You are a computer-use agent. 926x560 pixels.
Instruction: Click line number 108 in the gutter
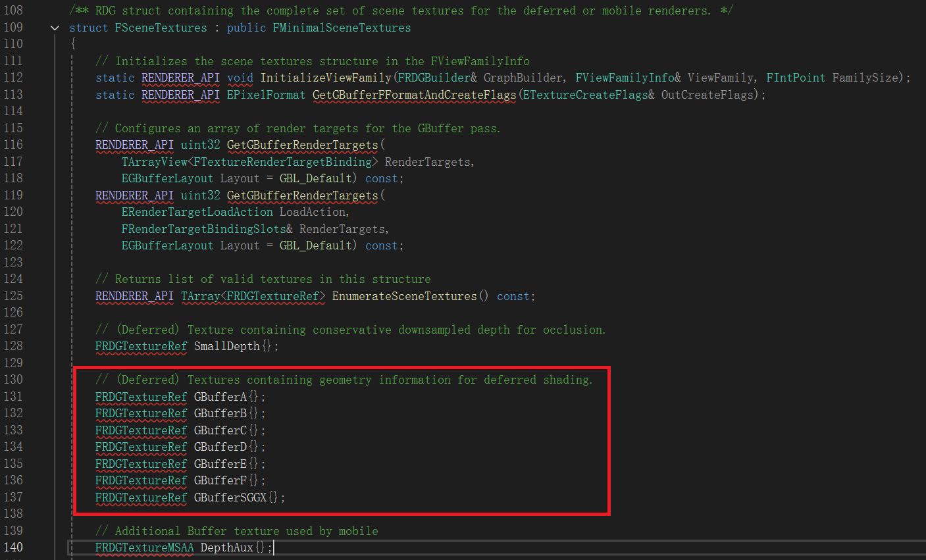pyautogui.click(x=13, y=11)
